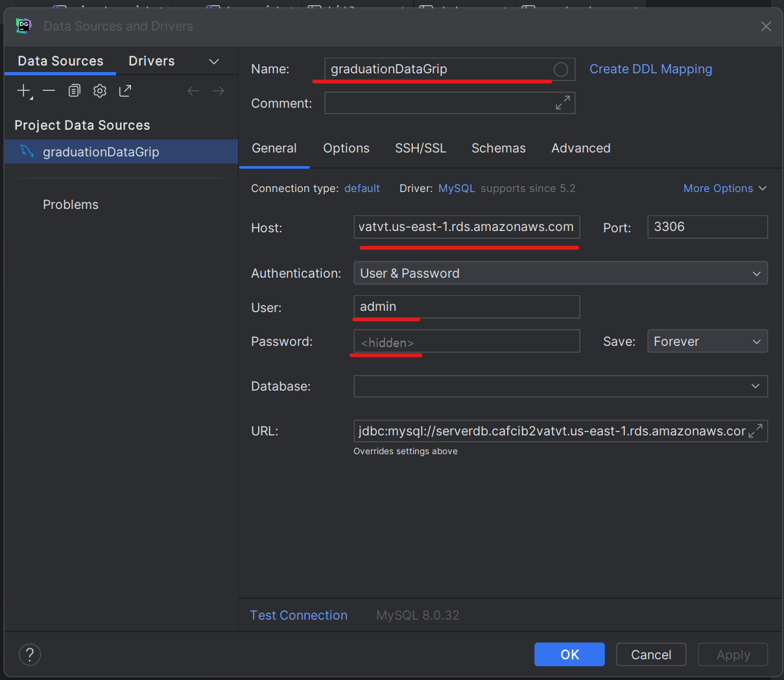Viewport: 784px width, 680px height.
Task: Remove selected data source with minus icon
Action: (49, 91)
